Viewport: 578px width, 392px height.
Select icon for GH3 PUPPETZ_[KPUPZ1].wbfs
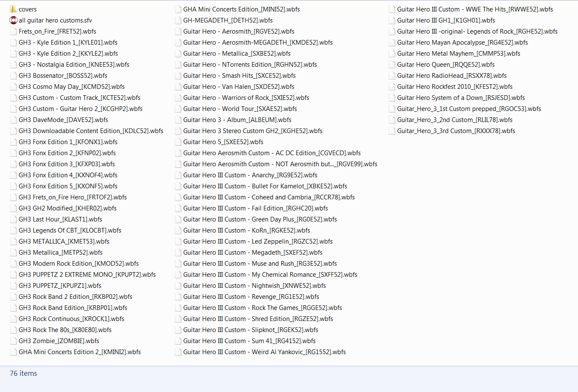pos(14,285)
